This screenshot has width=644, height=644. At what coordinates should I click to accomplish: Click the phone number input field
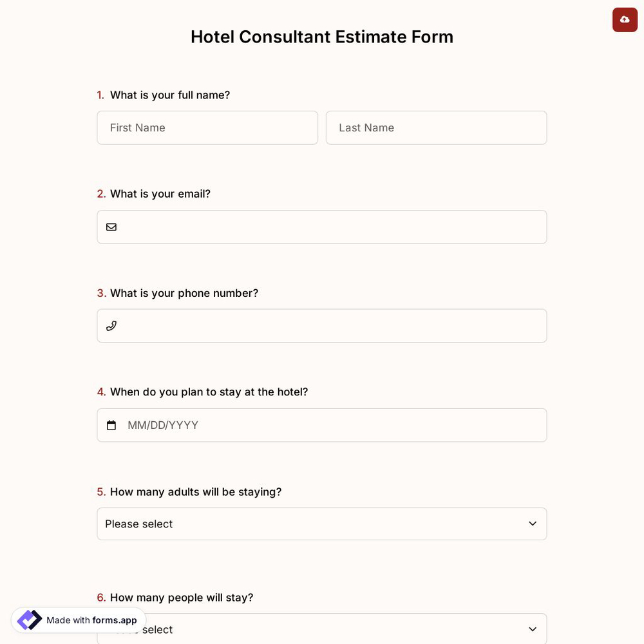(322, 325)
